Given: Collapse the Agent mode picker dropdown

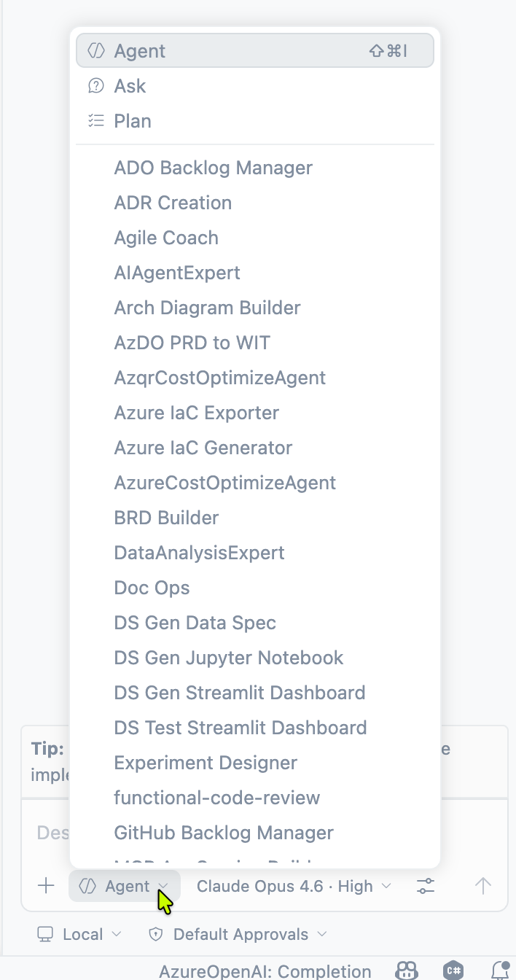Looking at the screenshot, I should click(125, 886).
